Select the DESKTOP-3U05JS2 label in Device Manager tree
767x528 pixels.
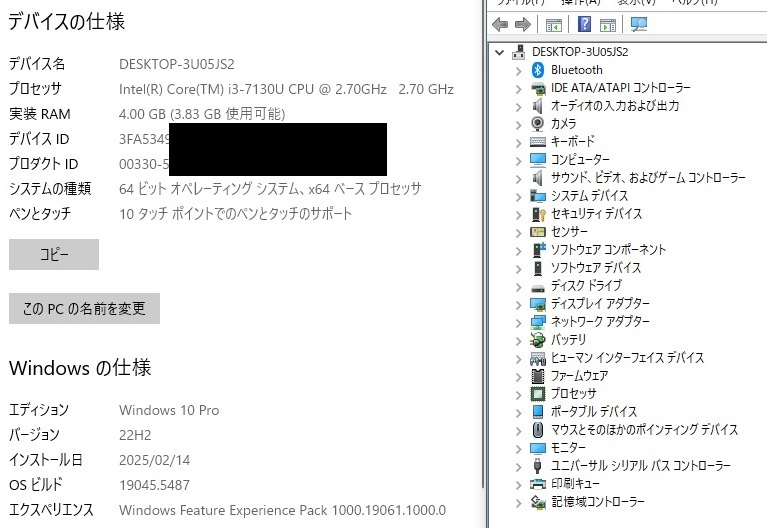pos(580,52)
